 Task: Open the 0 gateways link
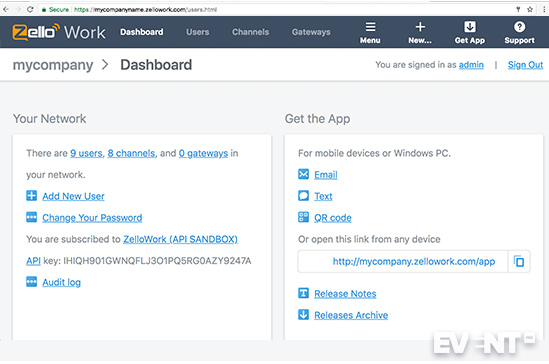point(203,153)
